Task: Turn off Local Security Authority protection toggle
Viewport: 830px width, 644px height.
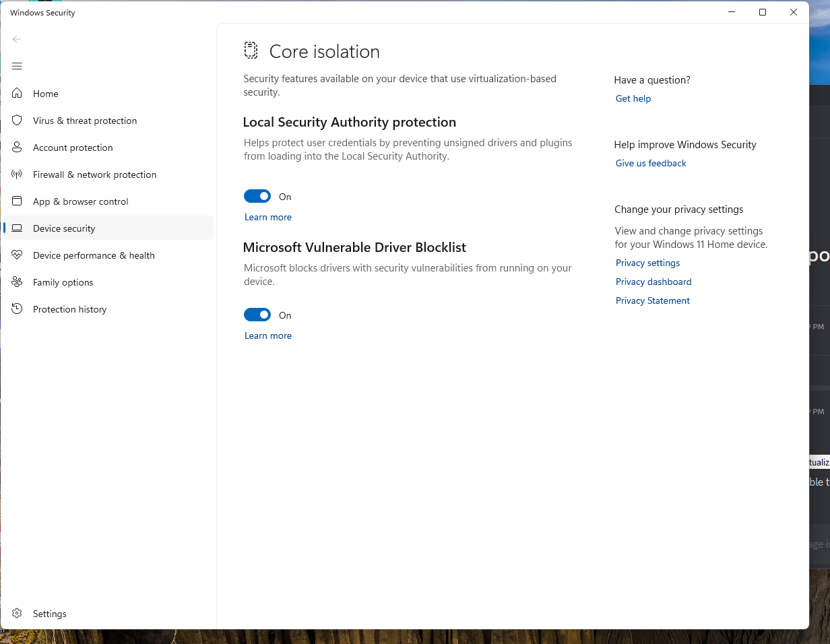Action: (257, 197)
